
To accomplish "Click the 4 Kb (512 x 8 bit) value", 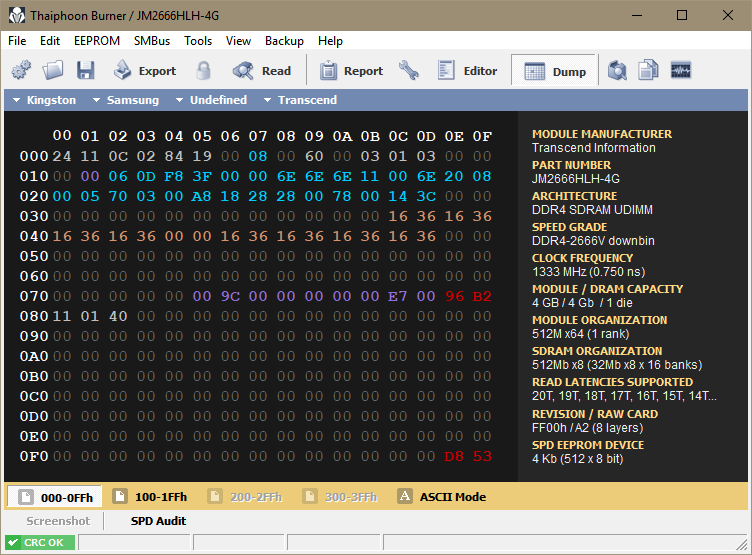I will (x=577, y=459).
